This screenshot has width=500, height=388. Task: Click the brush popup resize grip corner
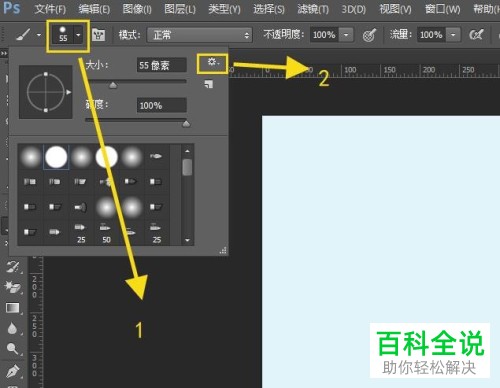click(223, 251)
